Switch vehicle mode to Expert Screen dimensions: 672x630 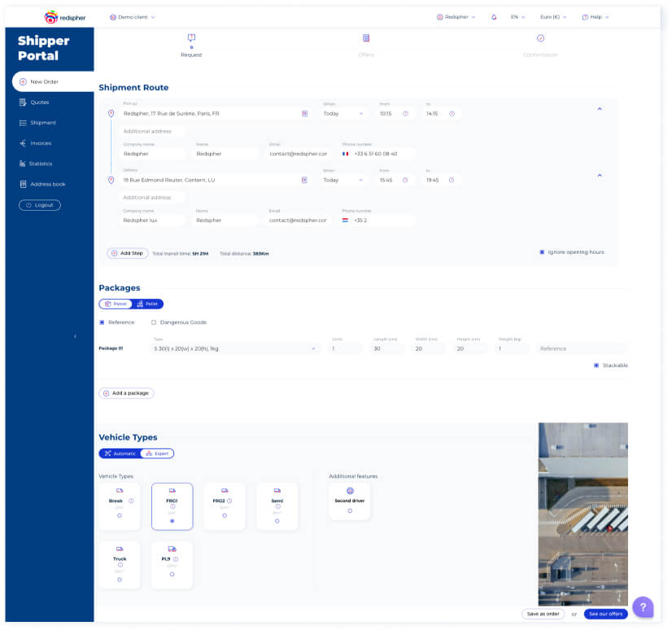click(x=157, y=453)
